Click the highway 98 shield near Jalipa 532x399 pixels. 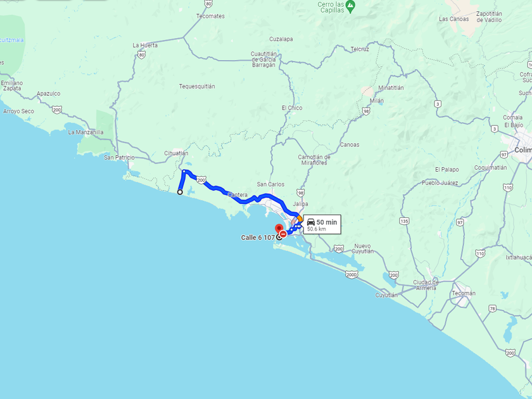tap(301, 193)
